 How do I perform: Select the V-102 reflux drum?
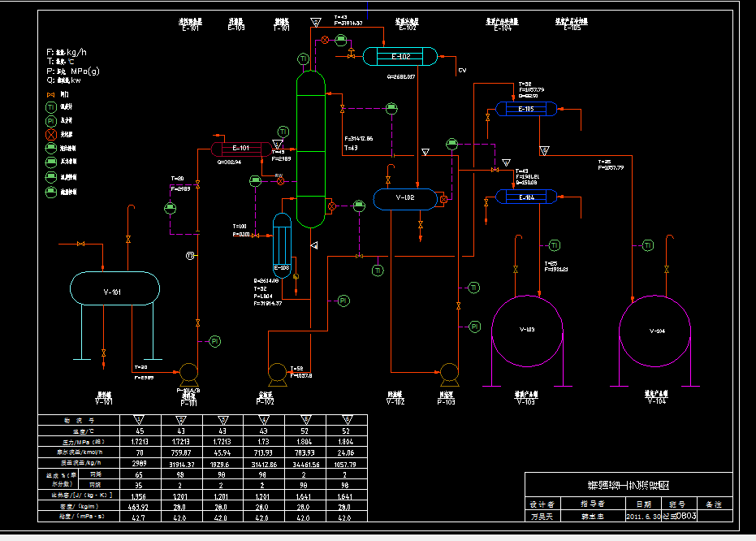(405, 198)
